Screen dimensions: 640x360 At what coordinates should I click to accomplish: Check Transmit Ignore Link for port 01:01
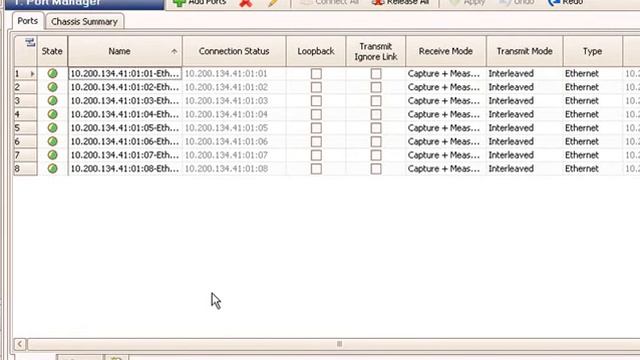(x=376, y=74)
